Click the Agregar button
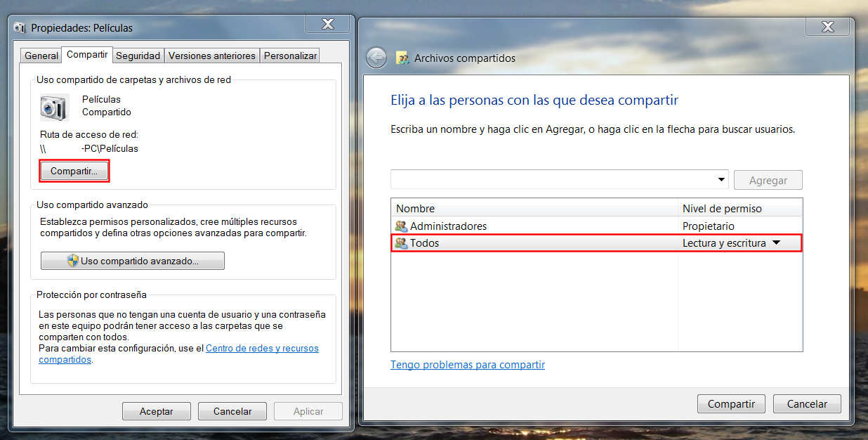The image size is (868, 440). [x=768, y=180]
